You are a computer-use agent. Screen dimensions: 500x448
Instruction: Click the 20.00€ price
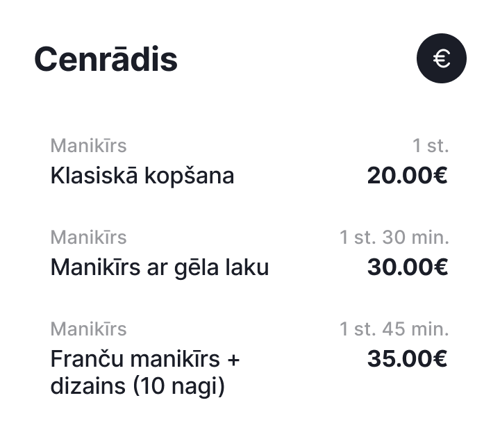coord(408,176)
